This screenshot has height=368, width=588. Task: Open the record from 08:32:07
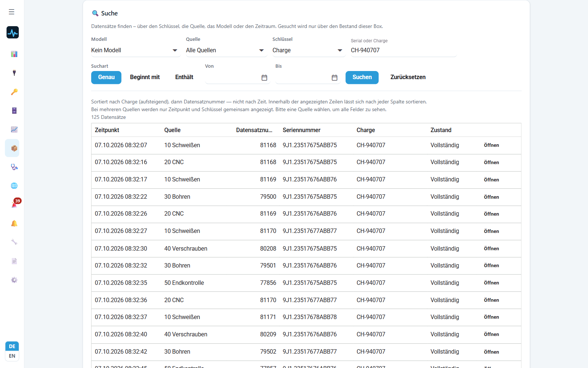coord(491,145)
